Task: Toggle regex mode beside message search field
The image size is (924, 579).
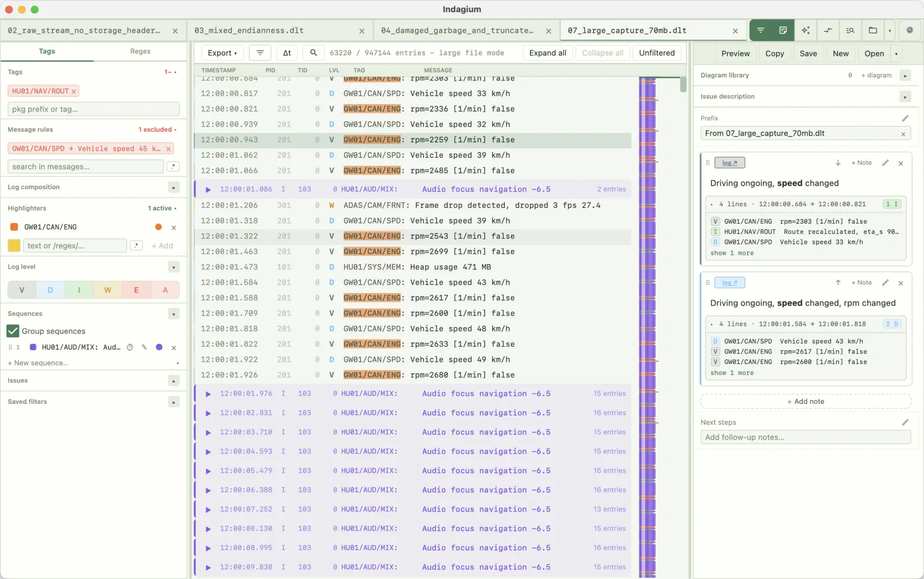Action: pyautogui.click(x=173, y=166)
